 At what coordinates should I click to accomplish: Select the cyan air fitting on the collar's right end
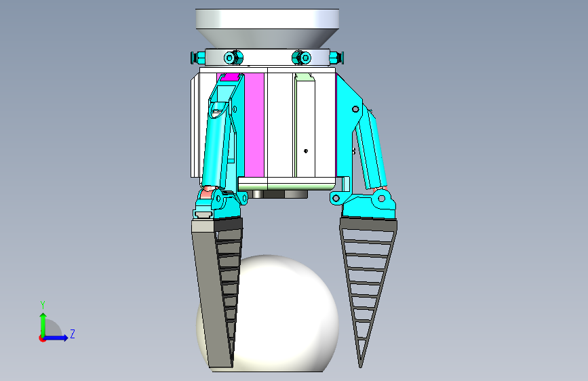click(x=336, y=58)
